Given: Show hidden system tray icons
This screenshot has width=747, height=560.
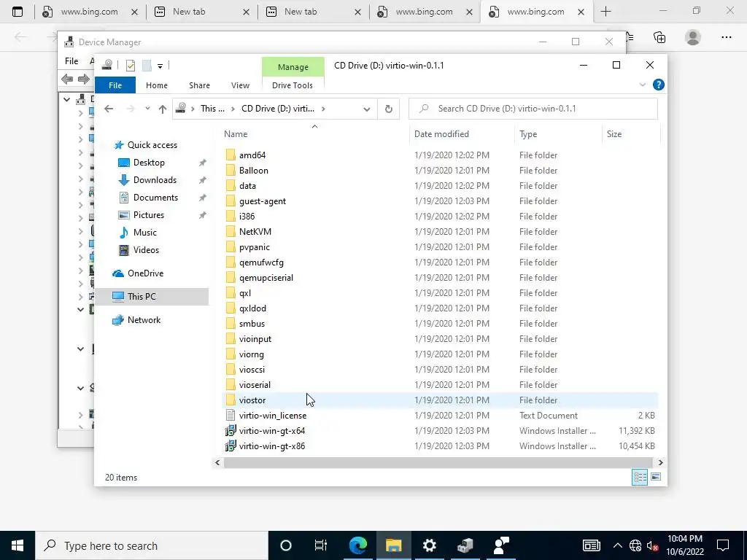Looking at the screenshot, I should (x=617, y=545).
